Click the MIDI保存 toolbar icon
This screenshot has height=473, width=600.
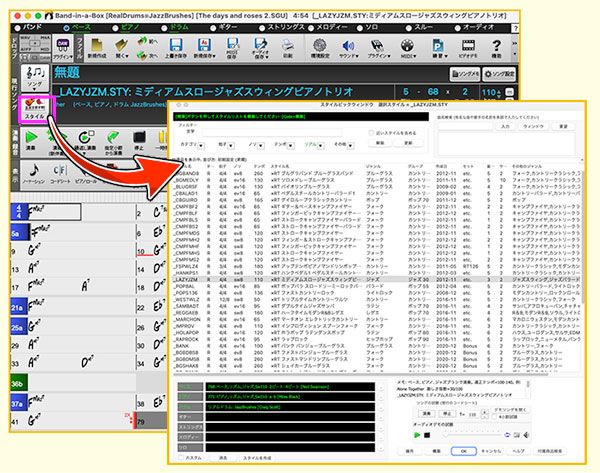(232, 48)
